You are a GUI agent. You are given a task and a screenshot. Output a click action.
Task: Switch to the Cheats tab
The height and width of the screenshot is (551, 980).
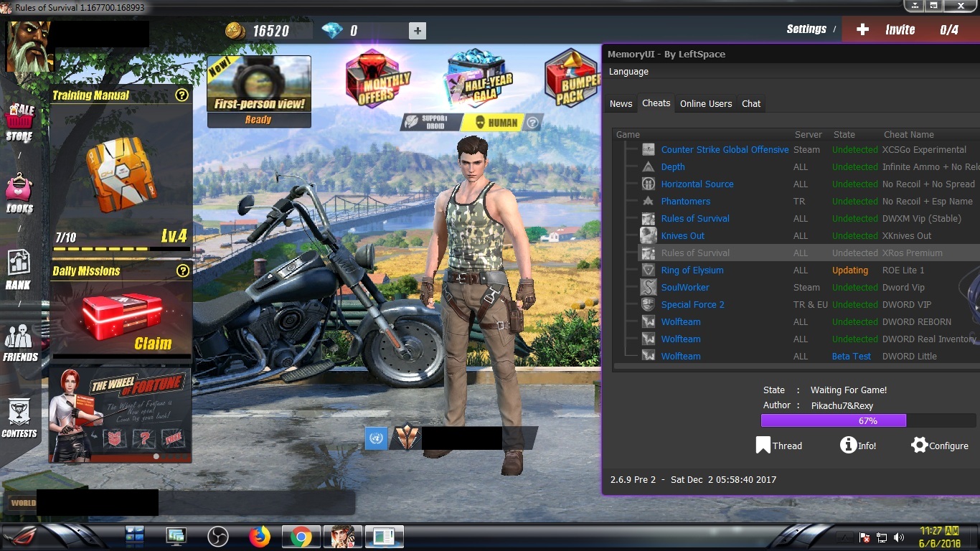(x=656, y=103)
